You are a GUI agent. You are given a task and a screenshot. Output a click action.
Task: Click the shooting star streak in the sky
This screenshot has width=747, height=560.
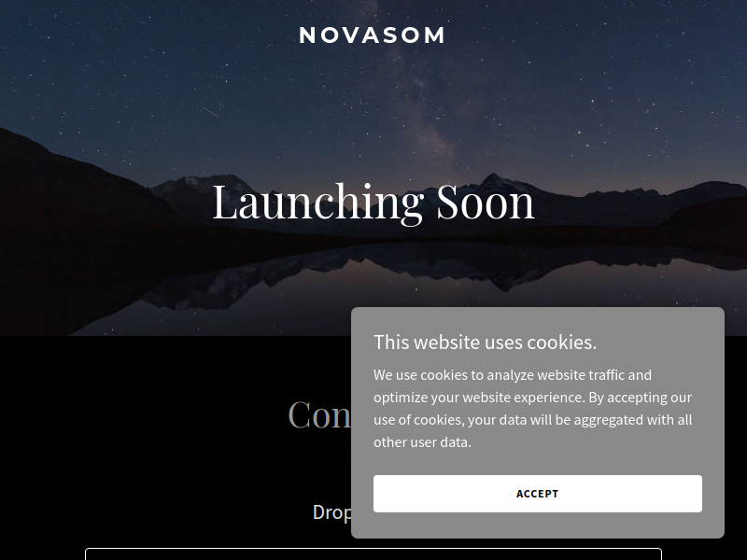[209, 112]
